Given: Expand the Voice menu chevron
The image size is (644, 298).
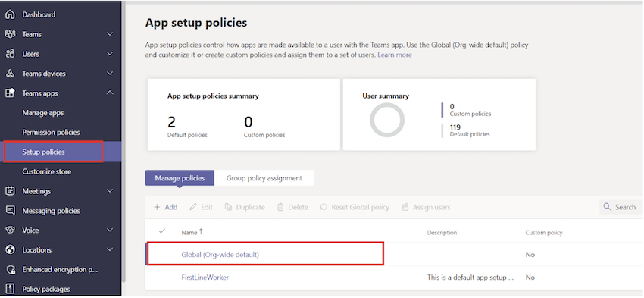Looking at the screenshot, I should click(110, 231).
